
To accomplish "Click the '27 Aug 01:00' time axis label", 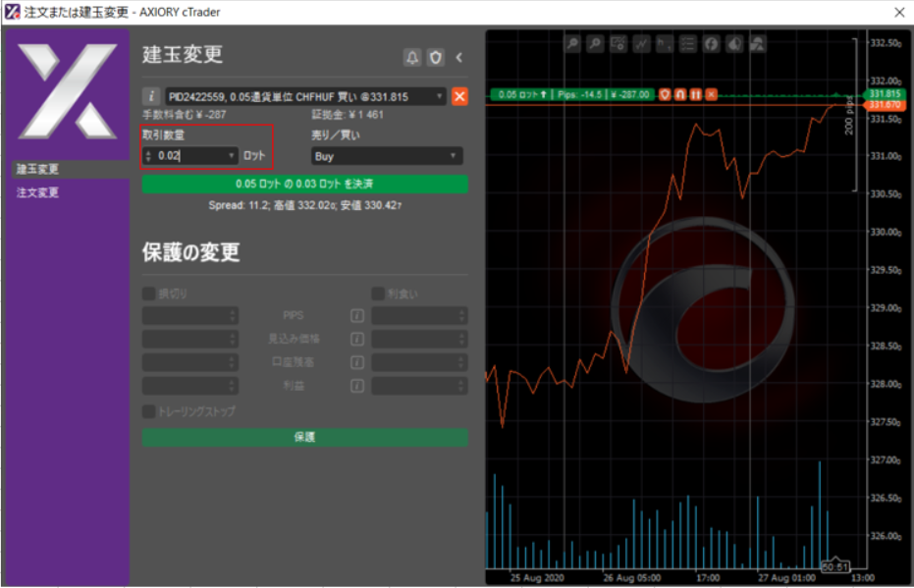I will pyautogui.click(x=786, y=577).
